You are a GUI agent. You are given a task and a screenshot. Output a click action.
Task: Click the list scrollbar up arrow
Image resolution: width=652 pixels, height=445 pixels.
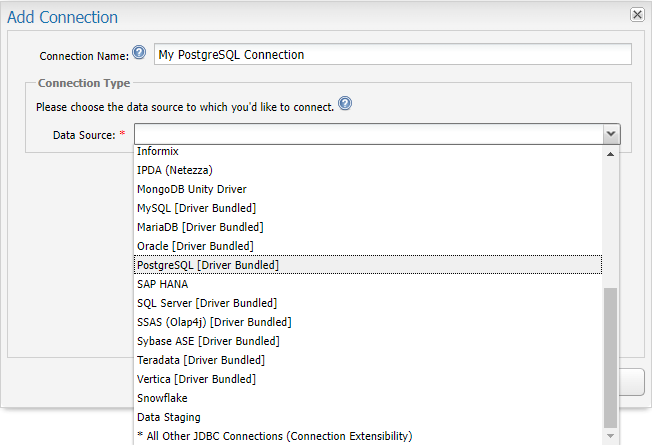[x=610, y=154]
